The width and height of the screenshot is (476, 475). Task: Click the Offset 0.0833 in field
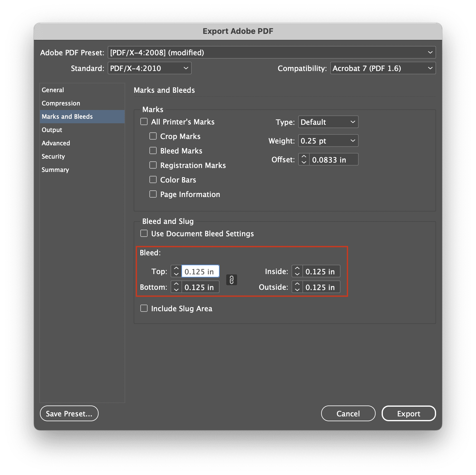pyautogui.click(x=334, y=159)
